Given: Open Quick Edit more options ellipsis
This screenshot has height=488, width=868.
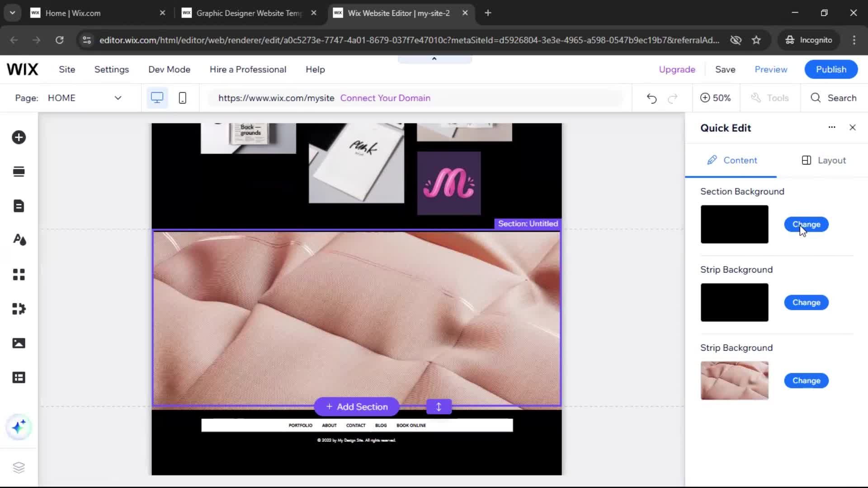Looking at the screenshot, I should [x=832, y=127].
